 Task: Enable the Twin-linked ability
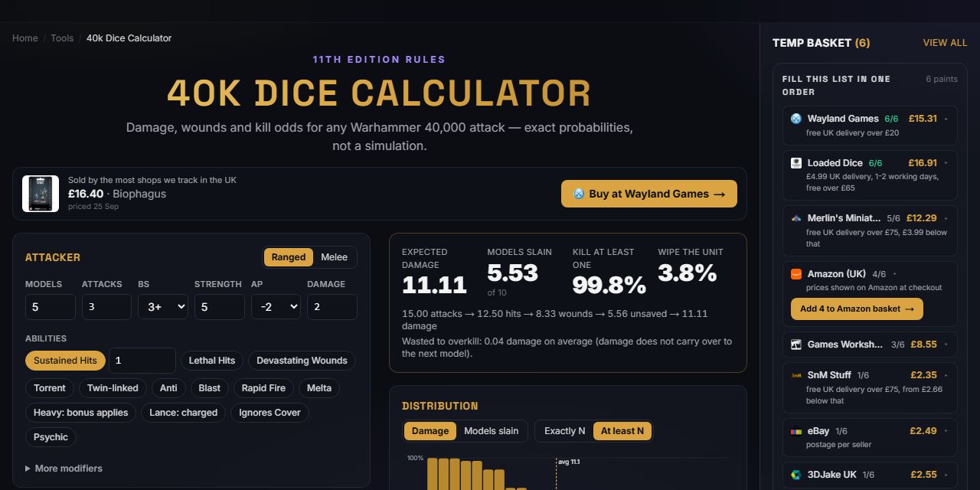click(x=113, y=388)
